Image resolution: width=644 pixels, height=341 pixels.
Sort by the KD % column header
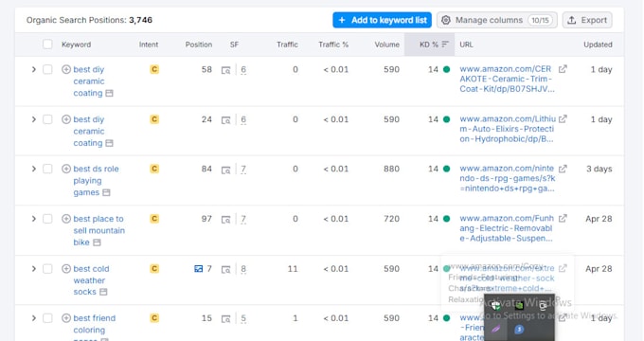[430, 45]
